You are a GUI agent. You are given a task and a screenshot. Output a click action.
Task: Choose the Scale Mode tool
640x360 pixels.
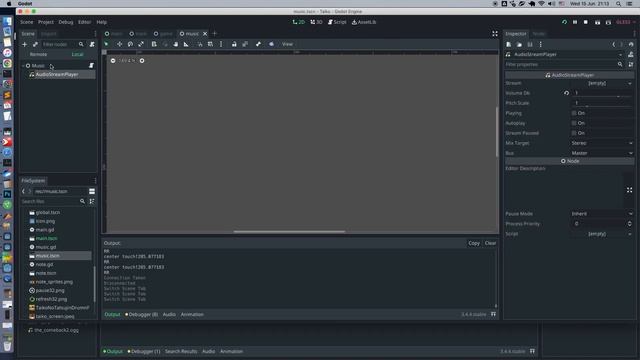point(141,44)
